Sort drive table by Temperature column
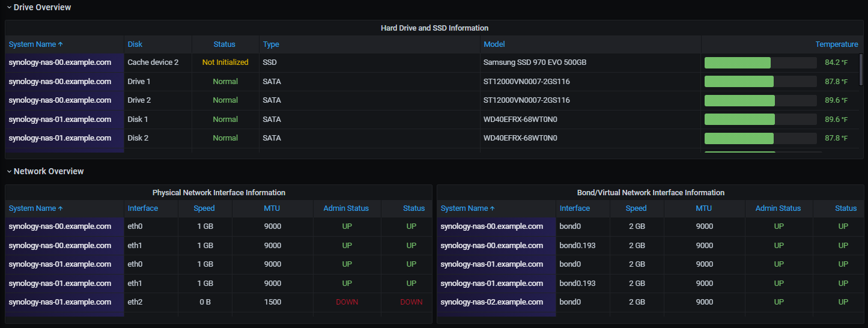The height and width of the screenshot is (328, 868). pos(836,44)
